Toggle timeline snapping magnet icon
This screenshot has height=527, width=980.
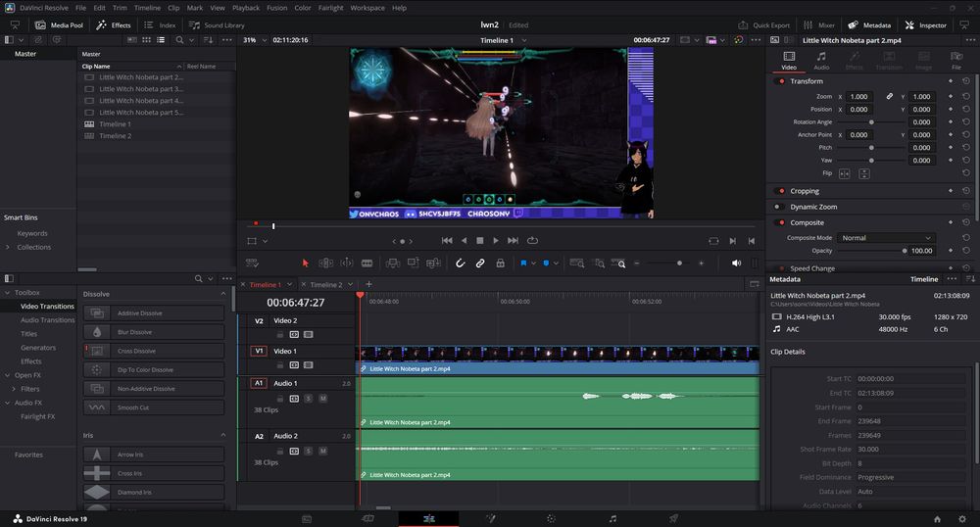tap(461, 263)
